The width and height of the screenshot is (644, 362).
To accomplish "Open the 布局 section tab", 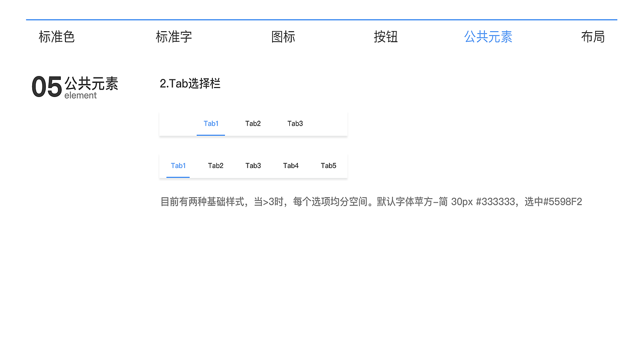I will click(593, 37).
